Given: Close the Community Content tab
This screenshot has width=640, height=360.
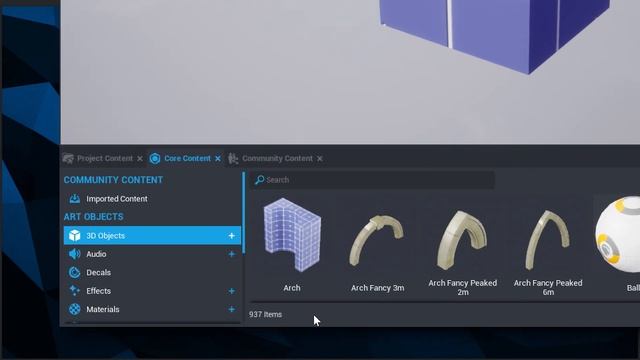Looking at the screenshot, I should click(320, 158).
